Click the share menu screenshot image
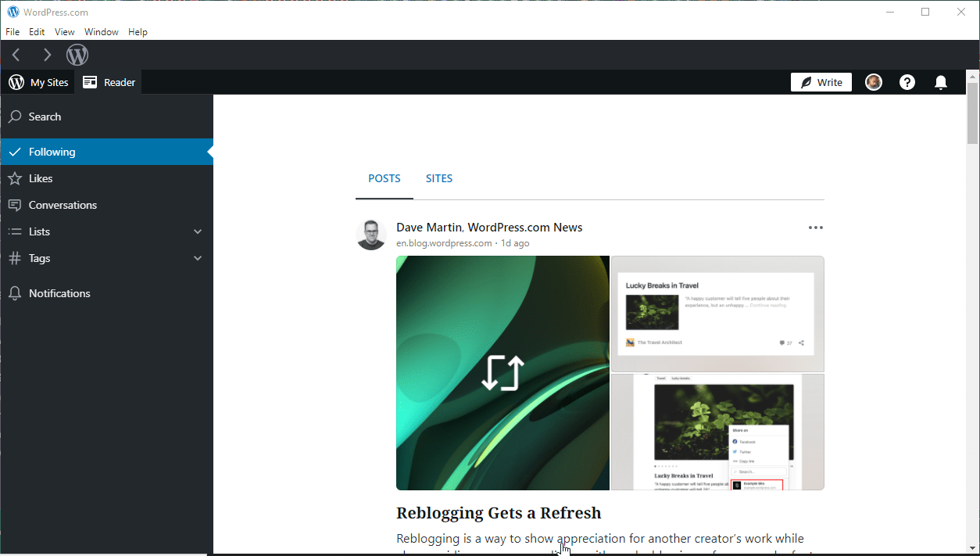The height and width of the screenshot is (556, 980). click(717, 432)
